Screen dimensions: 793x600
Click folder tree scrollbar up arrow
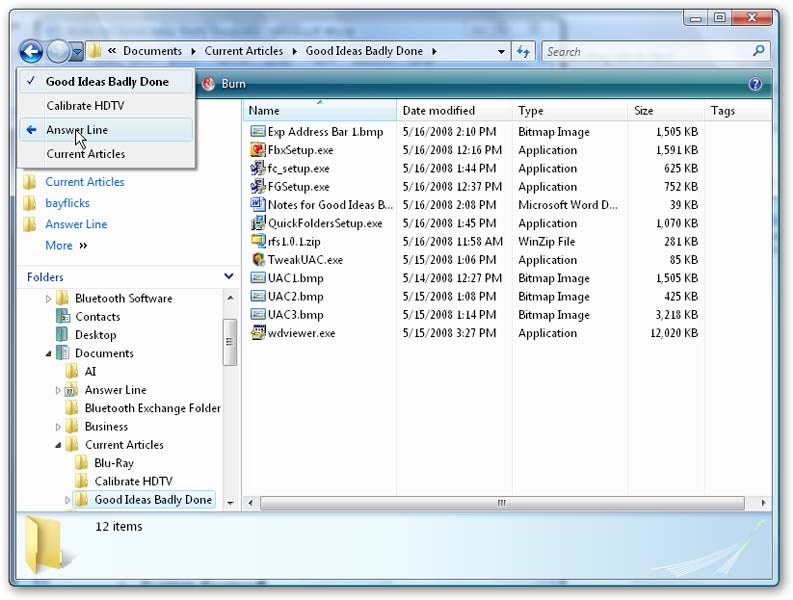pos(230,297)
